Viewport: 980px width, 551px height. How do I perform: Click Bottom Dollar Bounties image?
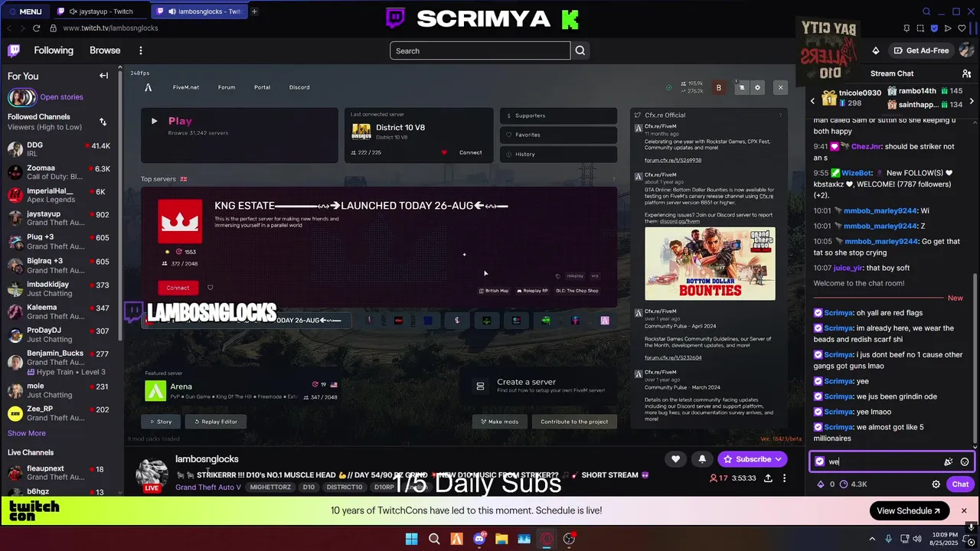(710, 264)
